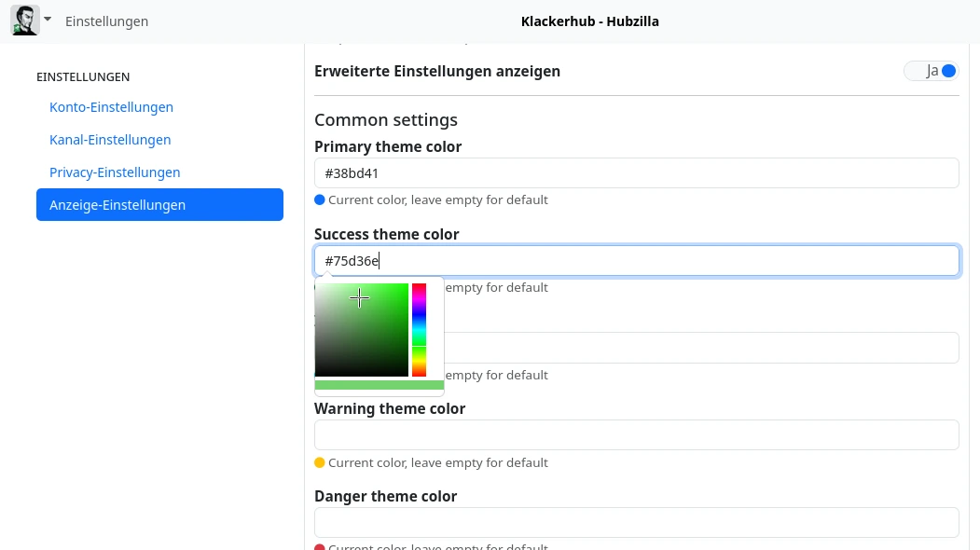Click the input field partly hidden by picker
The image size is (980, 550).
[699, 348]
